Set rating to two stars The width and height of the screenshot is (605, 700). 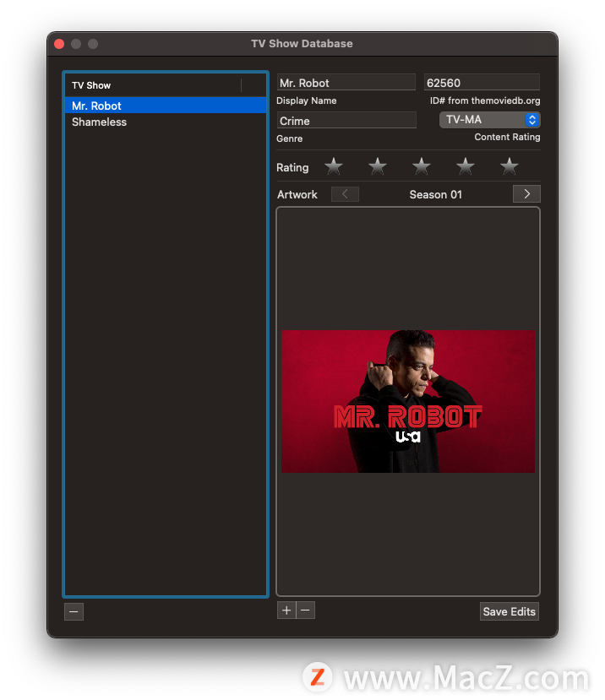point(378,166)
